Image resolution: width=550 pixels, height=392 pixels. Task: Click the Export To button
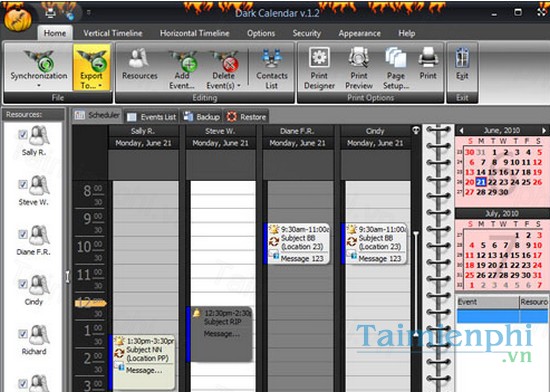pyautogui.click(x=92, y=67)
